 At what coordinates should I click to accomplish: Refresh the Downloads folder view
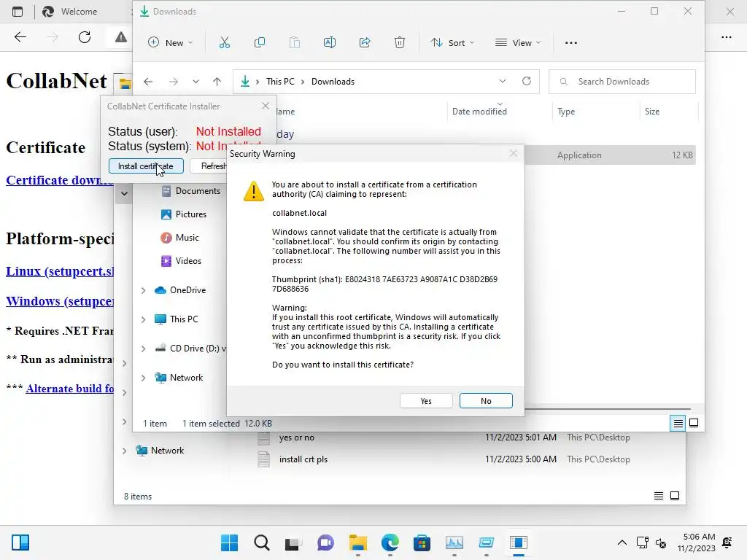coord(527,82)
